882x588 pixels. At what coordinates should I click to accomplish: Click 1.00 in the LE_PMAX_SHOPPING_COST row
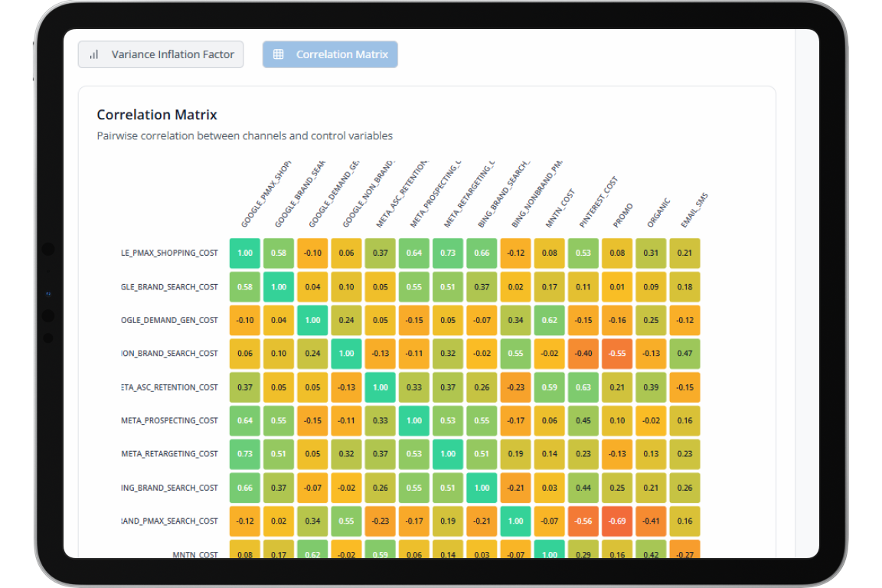(x=245, y=253)
